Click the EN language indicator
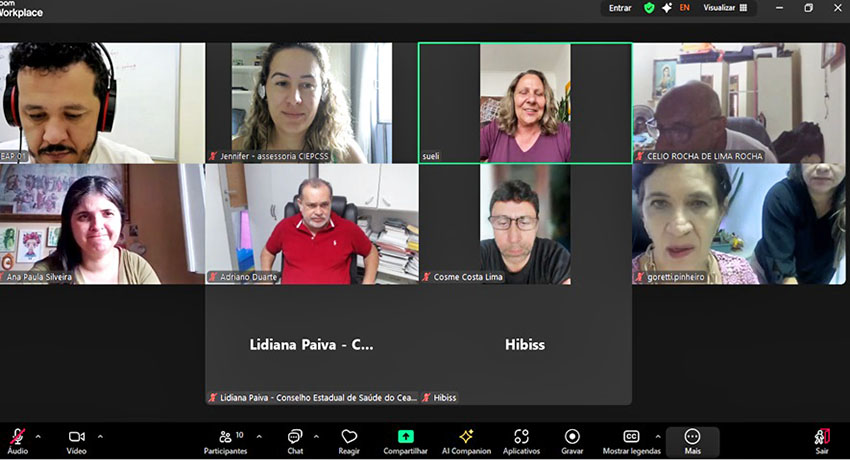This screenshot has height=460, width=850. point(684,8)
